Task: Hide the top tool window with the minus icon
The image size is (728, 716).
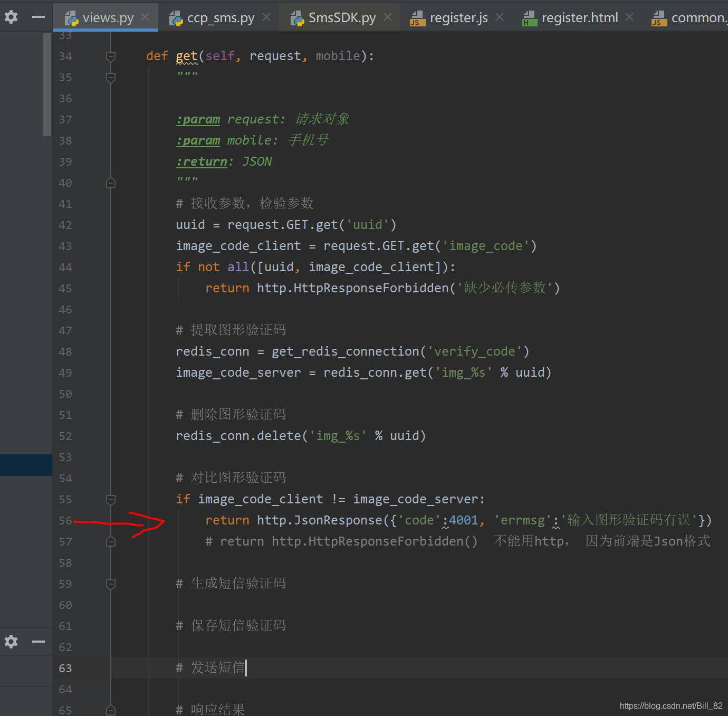Action: tap(39, 17)
